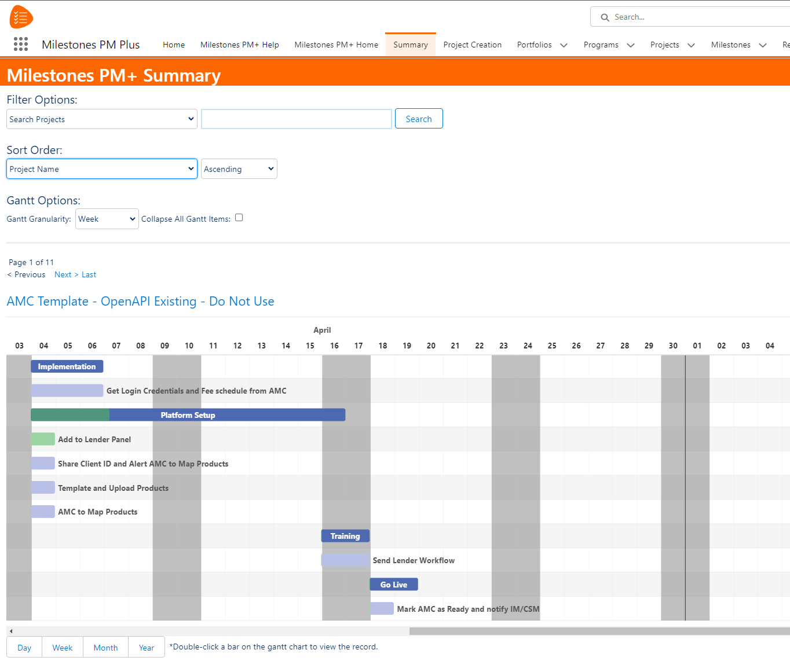
Task: Expand the Portfolios menu chevron
Action: coord(564,45)
